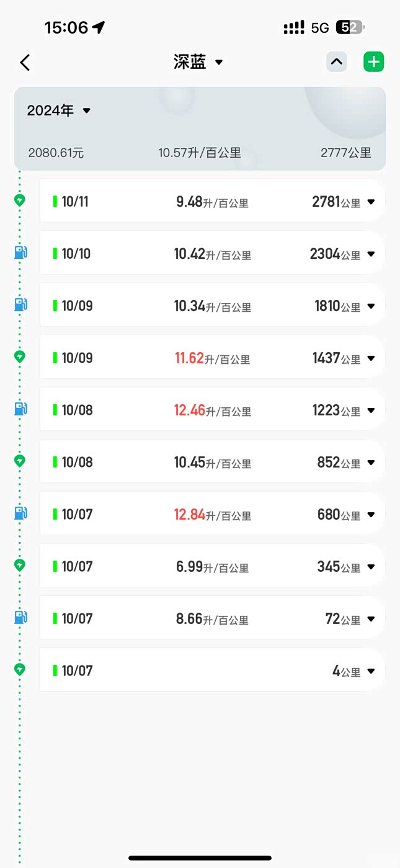Tap the fuel pump icon beside 2304公里 entry
The image size is (400, 868).
pos(20,253)
